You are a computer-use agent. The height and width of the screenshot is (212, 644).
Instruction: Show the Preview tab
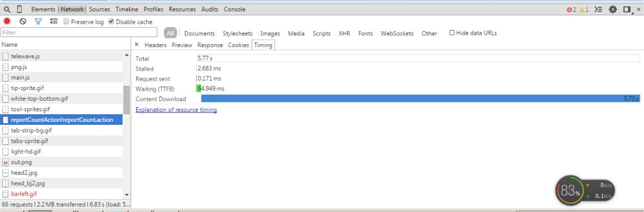coord(182,45)
